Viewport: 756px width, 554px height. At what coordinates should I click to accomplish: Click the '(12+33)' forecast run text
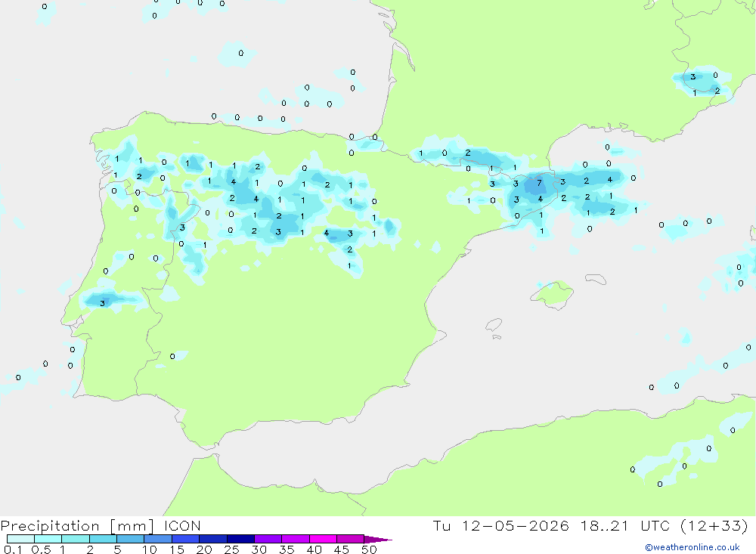pos(714,525)
